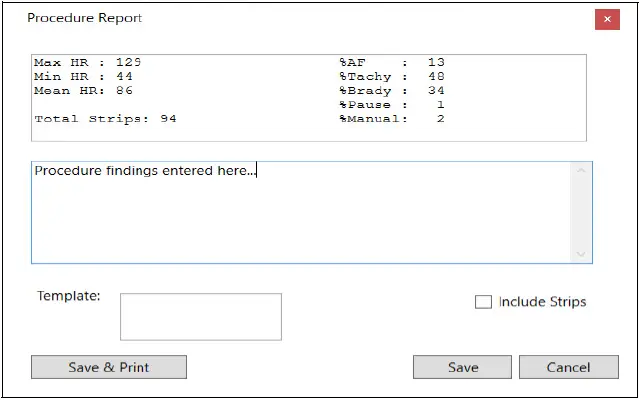Click the Procedure Report title bar
The image size is (639, 401).
300,18
